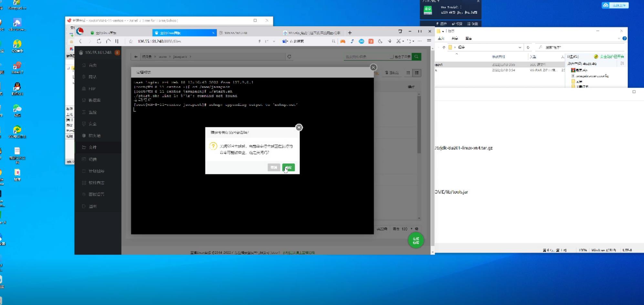The image size is (644, 305).
Task: Bookmark page with star icon in address bar
Action: 131,41
